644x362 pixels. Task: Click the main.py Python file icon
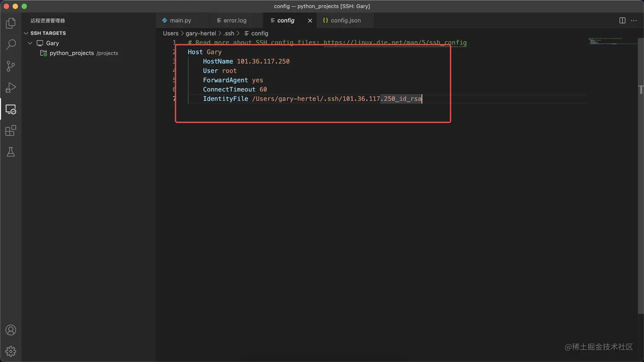point(164,20)
